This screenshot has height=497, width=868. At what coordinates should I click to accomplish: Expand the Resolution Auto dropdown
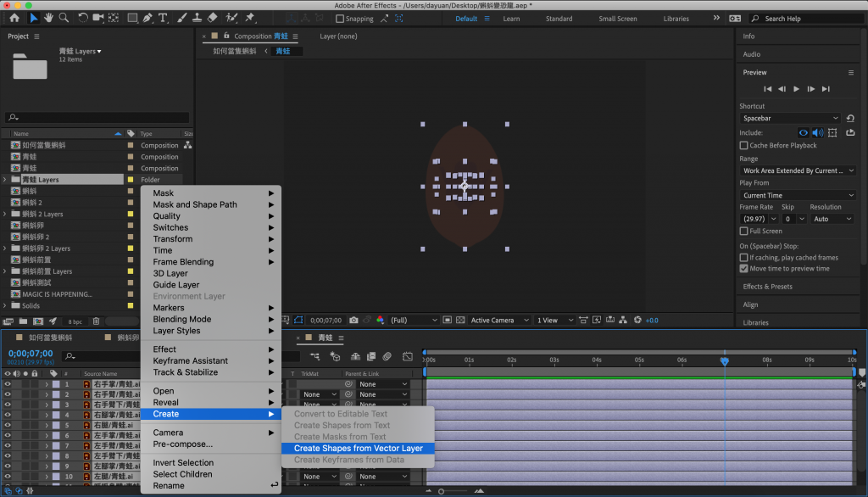click(x=832, y=219)
